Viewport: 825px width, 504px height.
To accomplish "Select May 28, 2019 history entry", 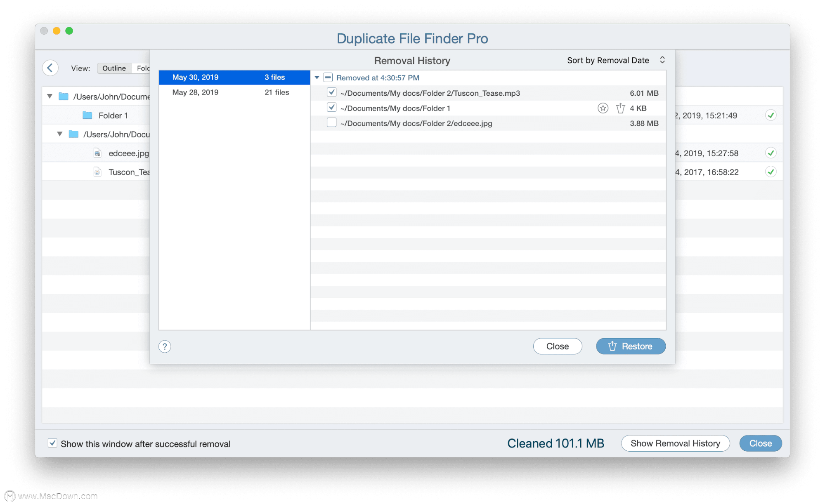I will [234, 92].
